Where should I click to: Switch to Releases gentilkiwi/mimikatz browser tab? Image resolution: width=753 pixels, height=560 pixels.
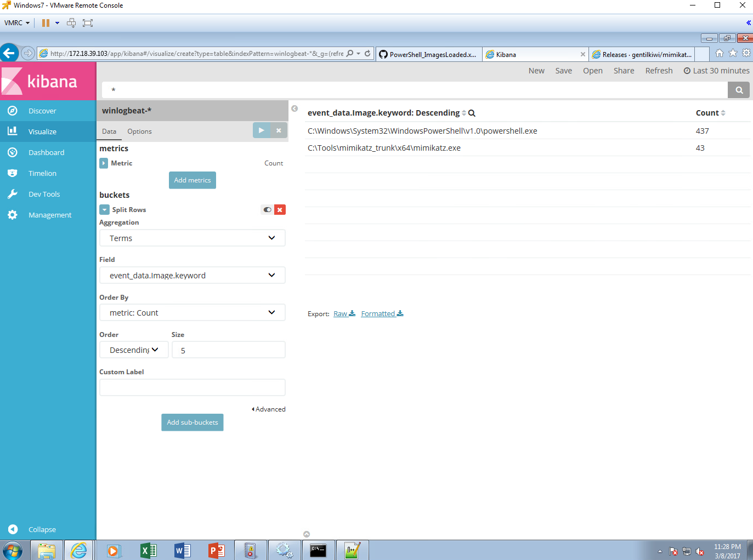[642, 54]
